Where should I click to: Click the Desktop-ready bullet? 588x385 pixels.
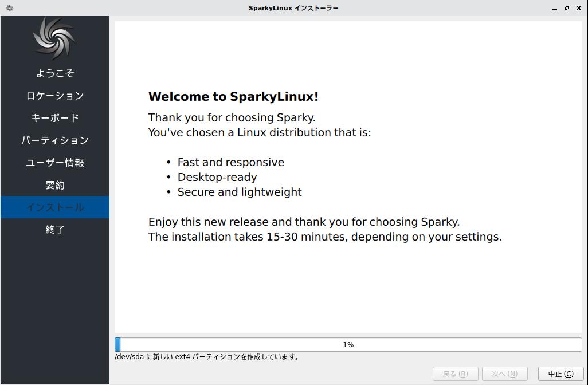coord(217,177)
